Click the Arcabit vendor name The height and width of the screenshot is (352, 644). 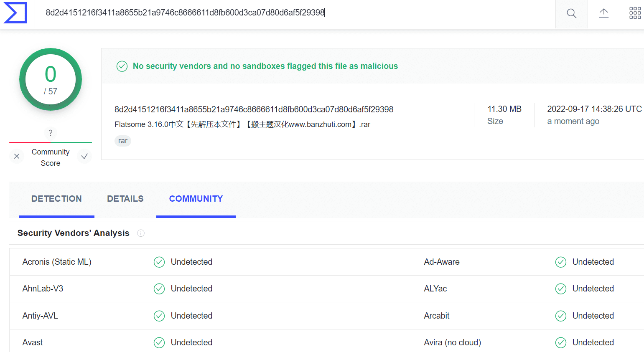[437, 316]
